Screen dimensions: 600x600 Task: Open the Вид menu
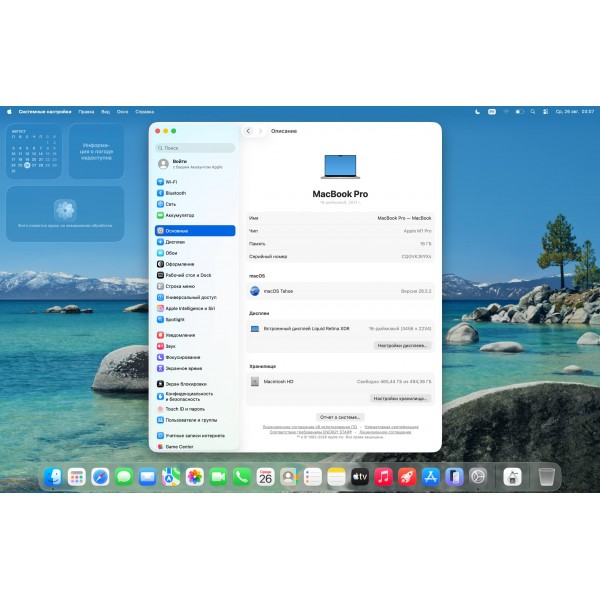106,112
